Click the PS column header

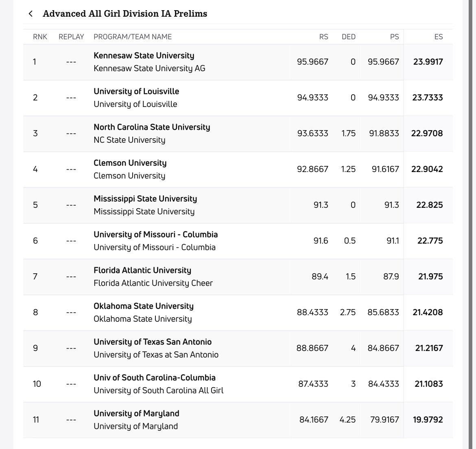394,37
